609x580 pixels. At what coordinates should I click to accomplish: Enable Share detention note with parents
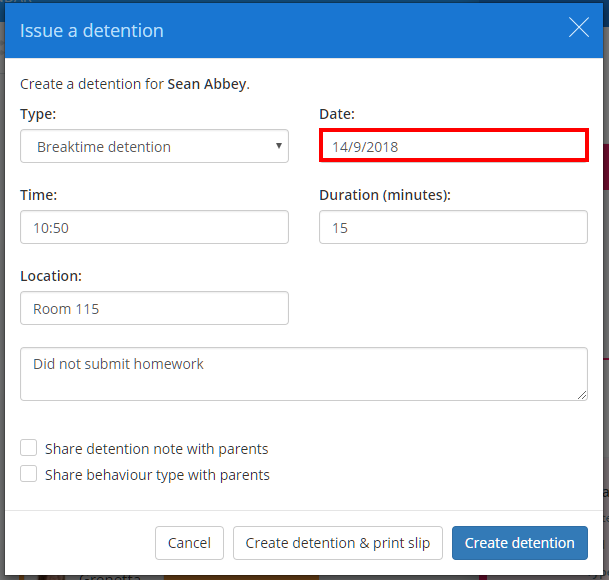pos(29,448)
